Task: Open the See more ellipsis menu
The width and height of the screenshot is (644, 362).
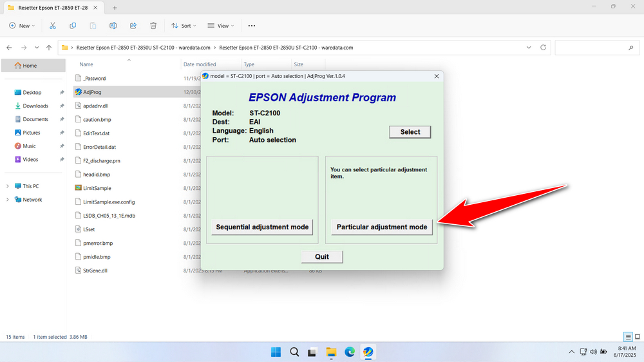Action: click(x=252, y=26)
